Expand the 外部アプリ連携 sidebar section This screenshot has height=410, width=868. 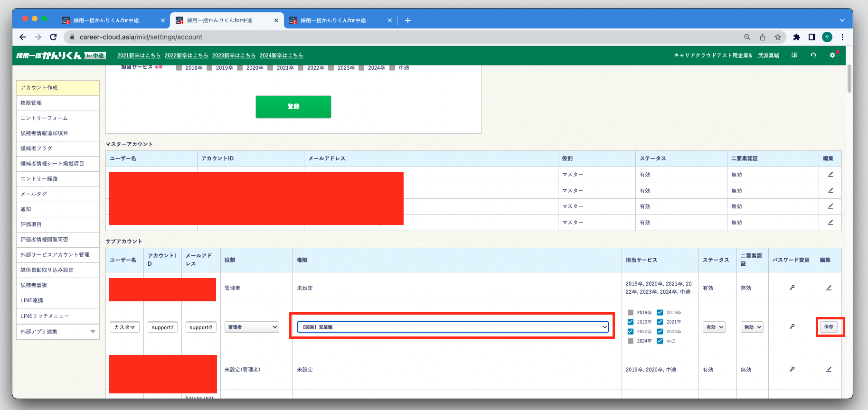[x=58, y=332]
